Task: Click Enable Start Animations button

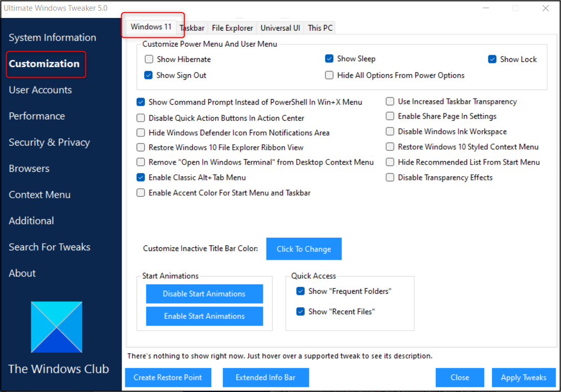Action: (204, 316)
